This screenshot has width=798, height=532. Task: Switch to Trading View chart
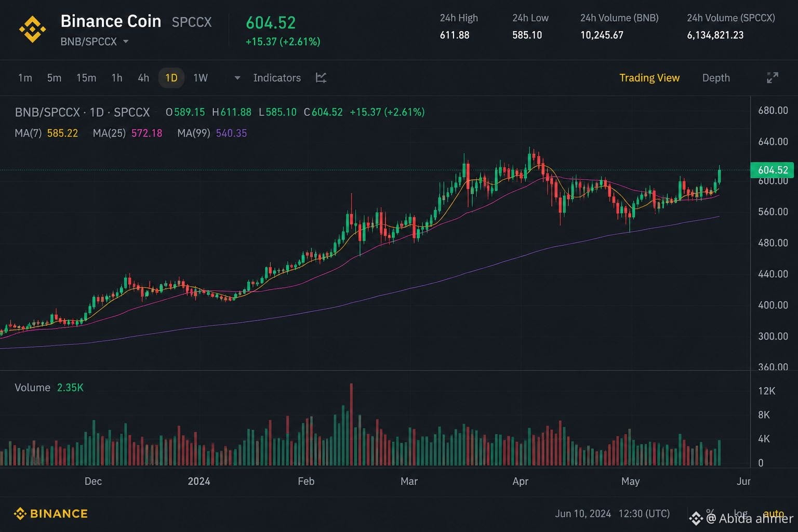pyautogui.click(x=649, y=78)
